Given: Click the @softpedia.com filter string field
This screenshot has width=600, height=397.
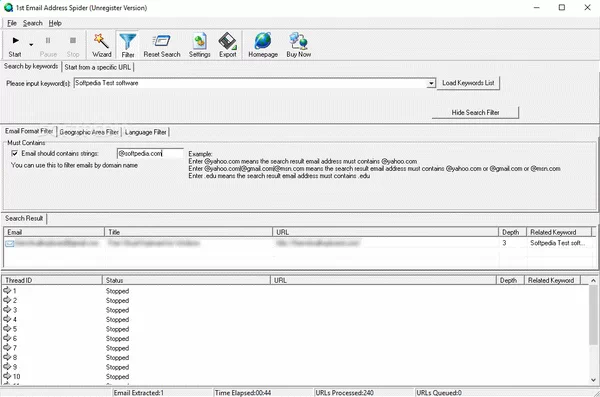Looking at the screenshot, I should pos(150,154).
